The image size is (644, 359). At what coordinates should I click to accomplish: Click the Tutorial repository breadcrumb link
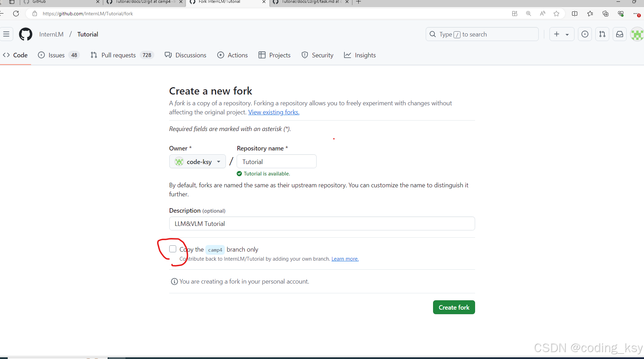click(88, 34)
